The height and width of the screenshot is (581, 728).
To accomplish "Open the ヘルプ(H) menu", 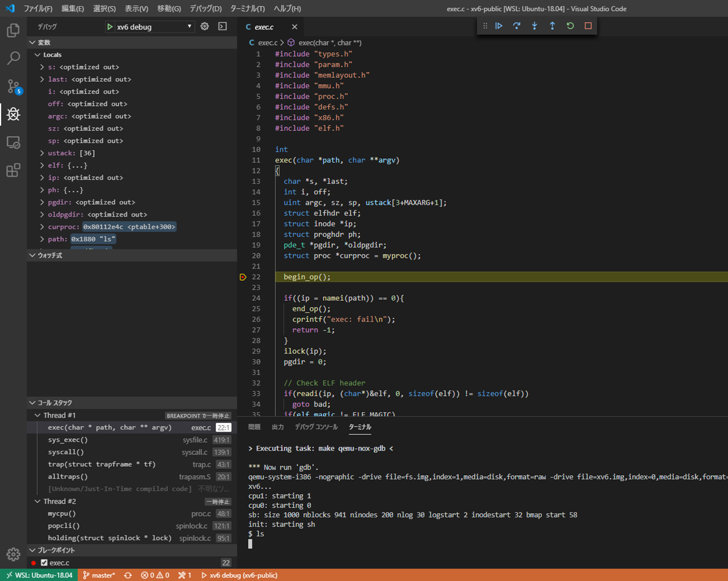I will point(287,8).
